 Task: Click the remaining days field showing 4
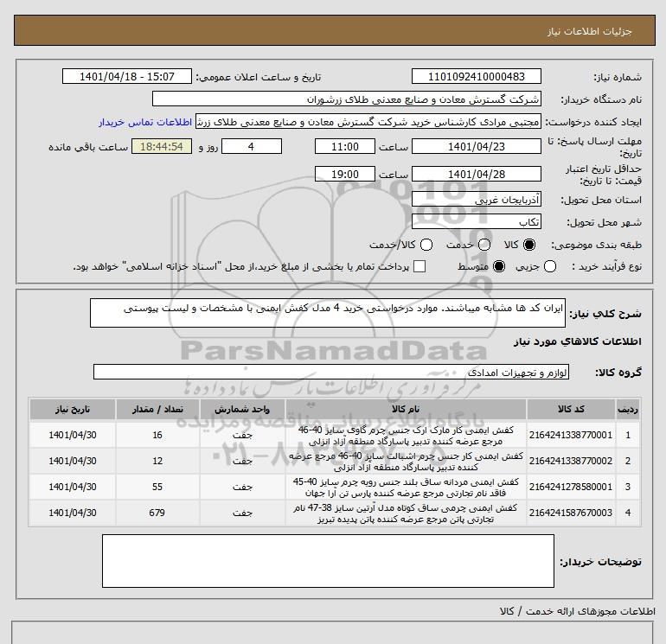tap(252, 146)
